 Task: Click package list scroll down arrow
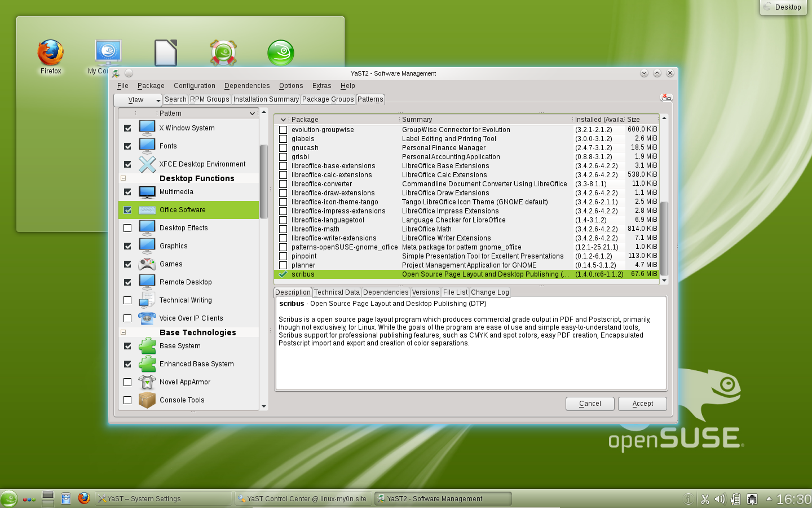pos(664,280)
